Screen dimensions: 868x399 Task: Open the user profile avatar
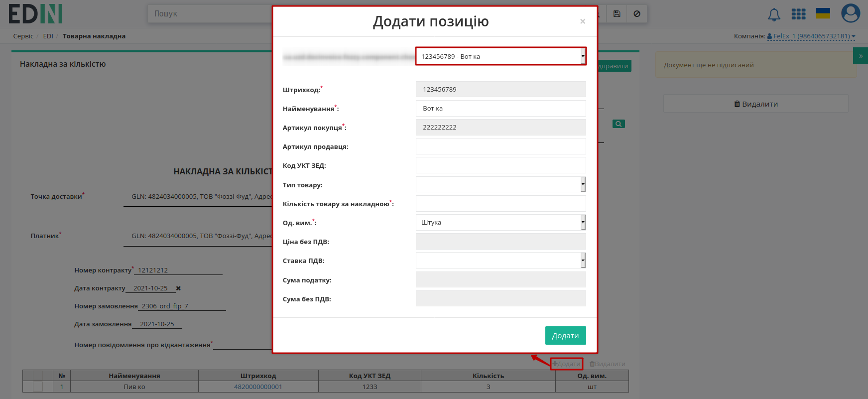[x=851, y=13]
